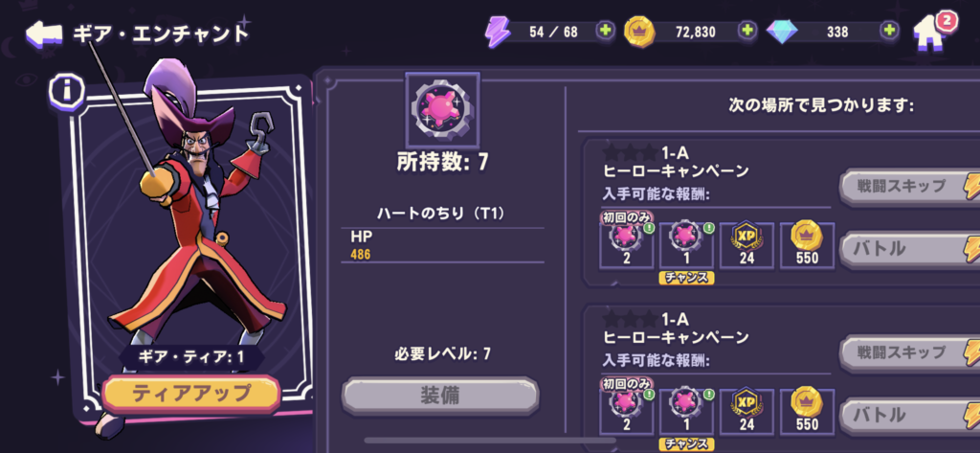Tap the gold crown coin icon in top bar
This screenshot has height=453, width=980.
pyautogui.click(x=639, y=32)
